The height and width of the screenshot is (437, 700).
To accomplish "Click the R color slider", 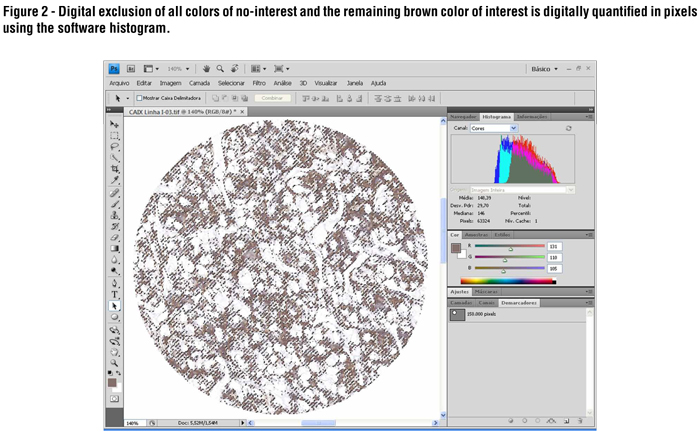I will [x=510, y=246].
